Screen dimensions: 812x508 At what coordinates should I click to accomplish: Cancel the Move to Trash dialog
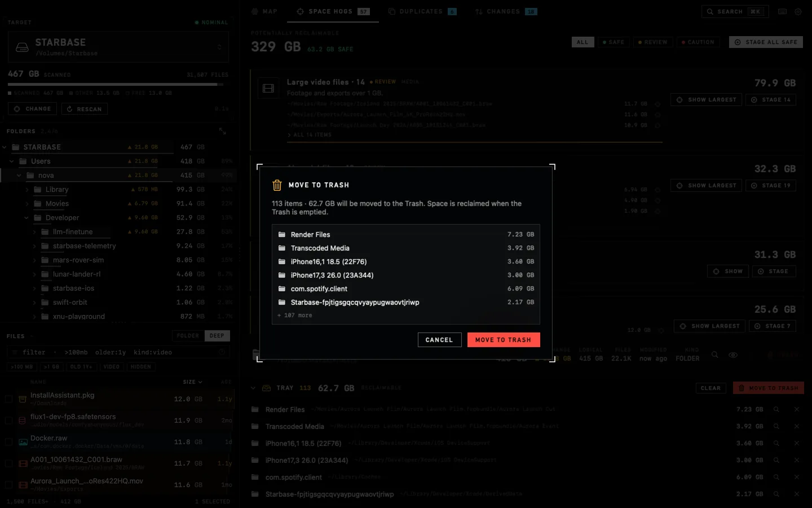tap(439, 340)
